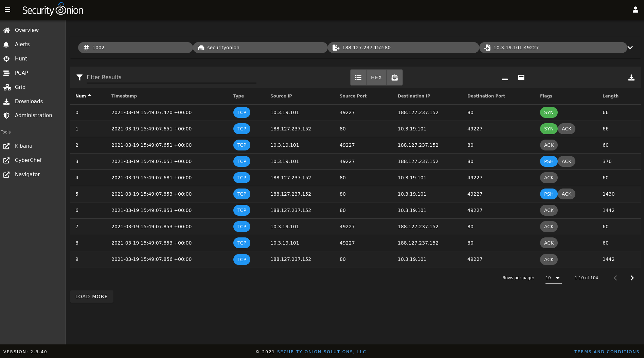Viewport: 644px width, 358px height.
Task: Click the filter icon next to Filter Results
Action: click(x=80, y=77)
